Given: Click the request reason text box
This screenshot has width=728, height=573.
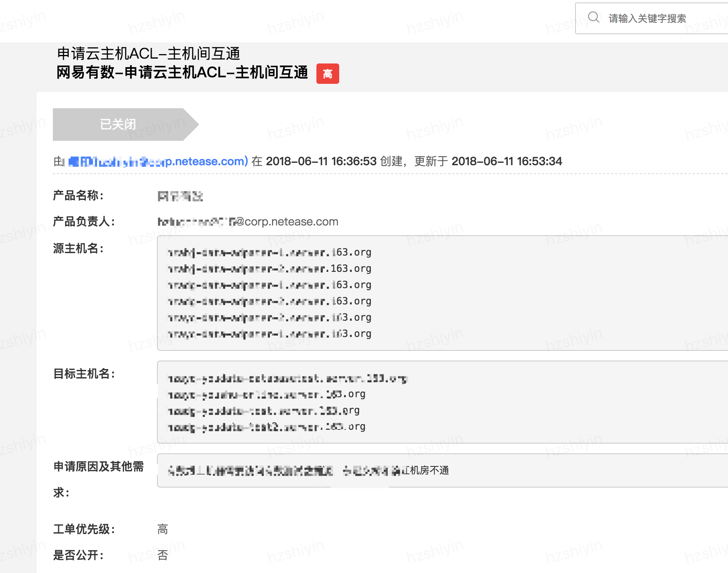Looking at the screenshot, I should coord(441,470).
